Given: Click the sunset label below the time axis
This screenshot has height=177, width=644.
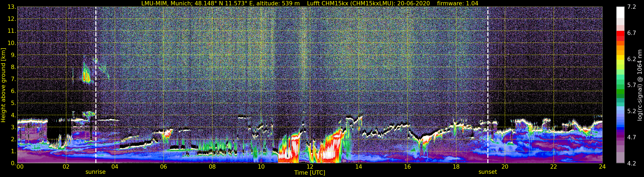Looking at the screenshot, I should (x=488, y=172).
